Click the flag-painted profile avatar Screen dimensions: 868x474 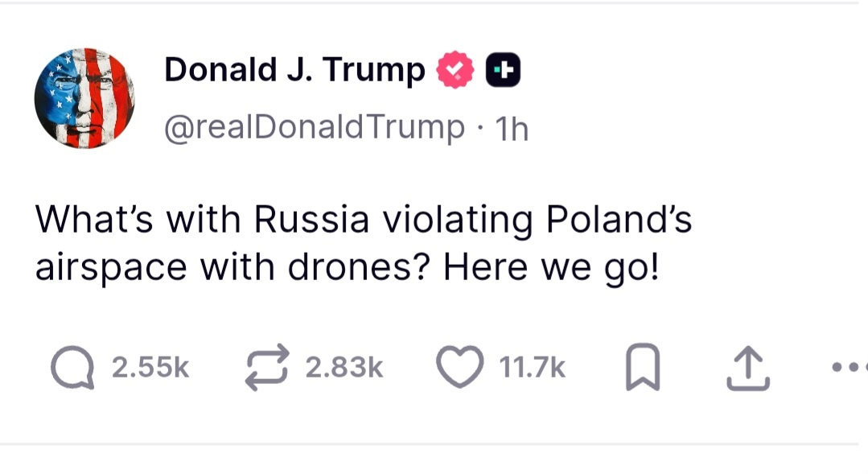point(84,97)
